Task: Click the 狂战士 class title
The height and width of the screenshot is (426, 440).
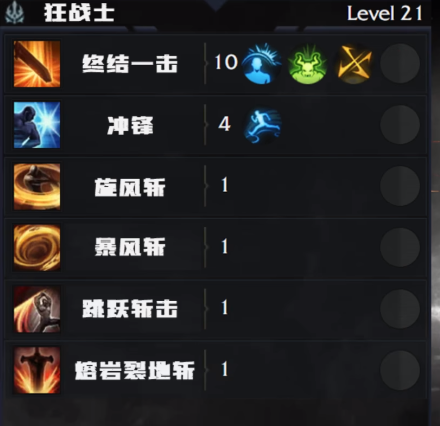Action: point(79,13)
